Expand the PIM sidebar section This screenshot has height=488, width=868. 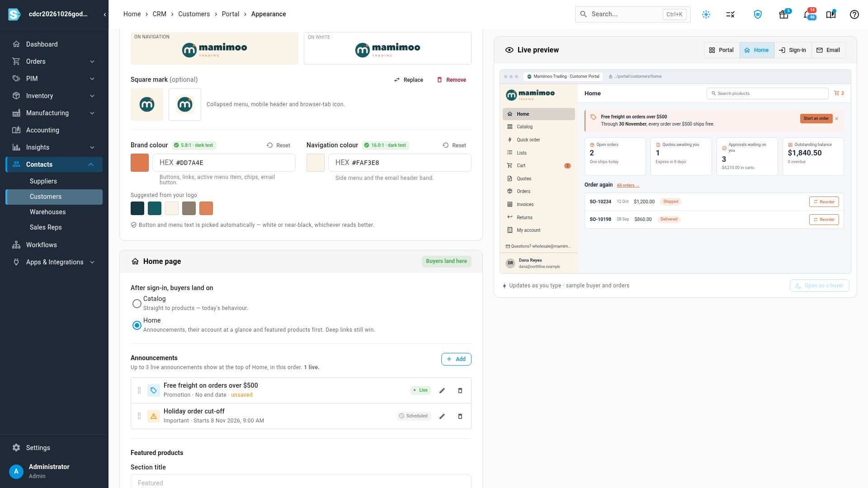pyautogui.click(x=92, y=79)
